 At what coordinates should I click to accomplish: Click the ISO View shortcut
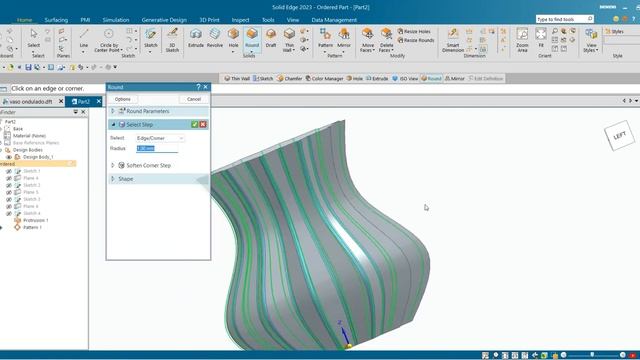[x=404, y=78]
